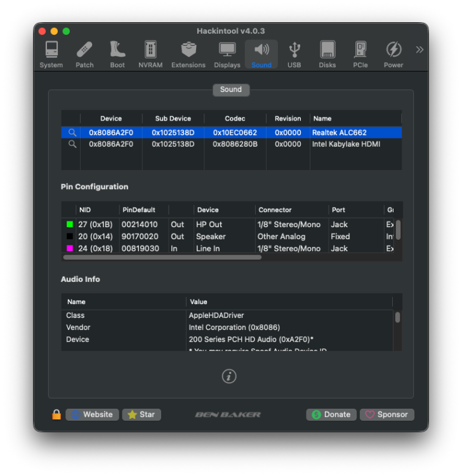
Task: Click magnifier icon in Intel Kabylake HDMI row
Action: pos(72,144)
